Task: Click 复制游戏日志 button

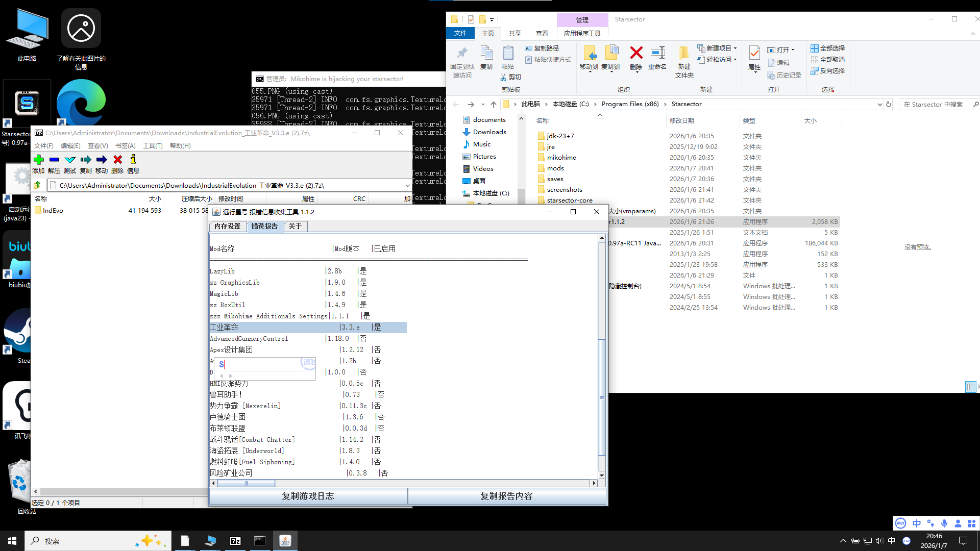Action: coord(308,496)
